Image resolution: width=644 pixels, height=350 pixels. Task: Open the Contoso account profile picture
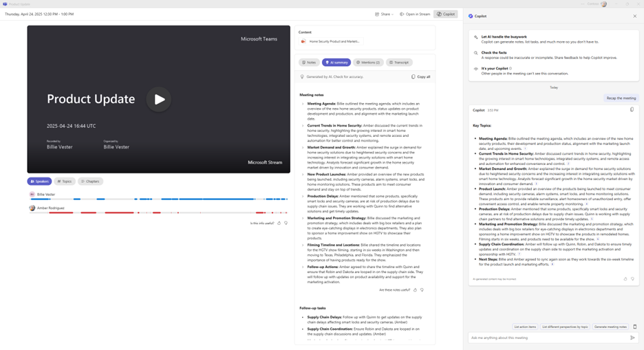(604, 4)
